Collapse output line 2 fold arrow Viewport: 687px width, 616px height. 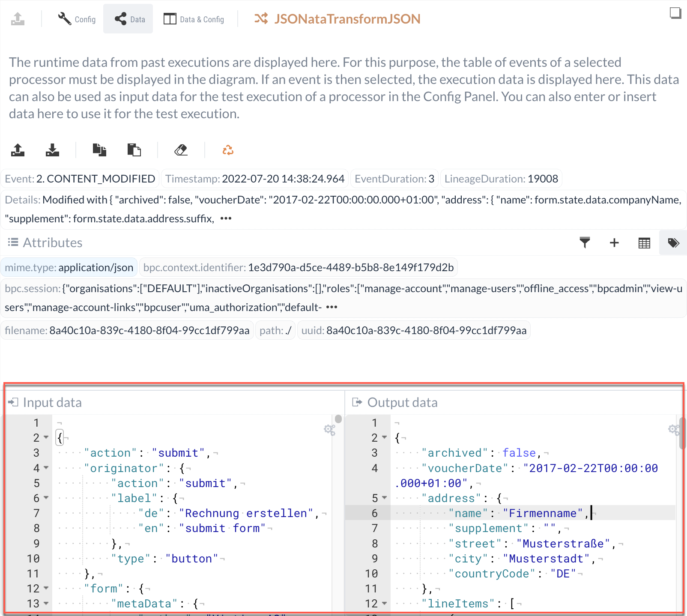pos(385,437)
